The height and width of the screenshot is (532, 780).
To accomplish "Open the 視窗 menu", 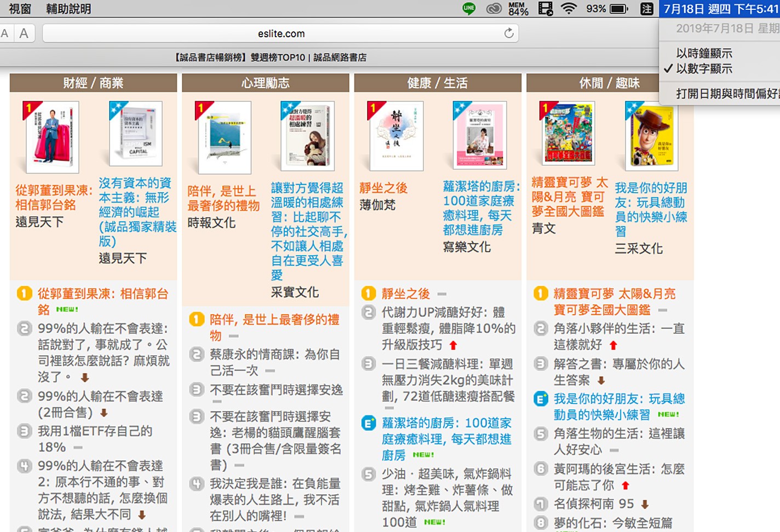I will 20,9.
